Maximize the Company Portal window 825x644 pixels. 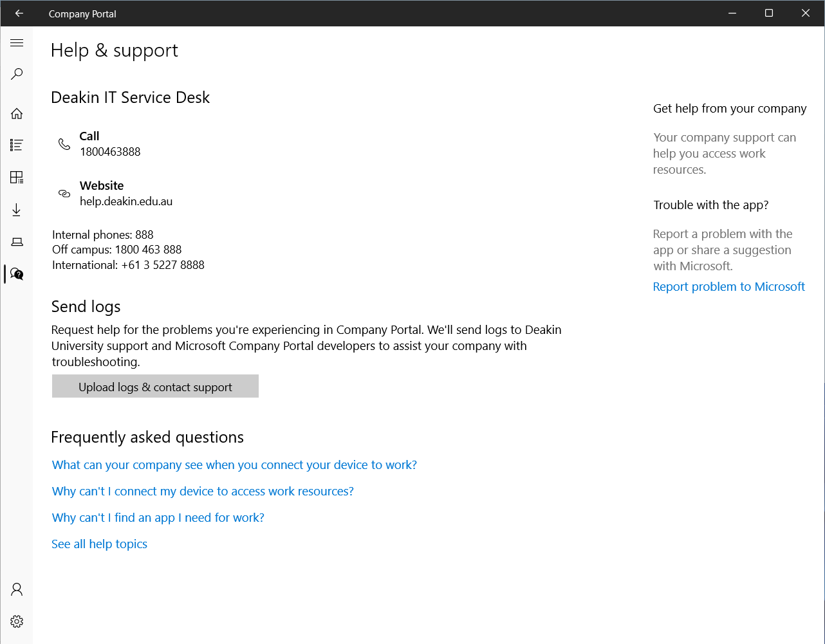tap(768, 14)
